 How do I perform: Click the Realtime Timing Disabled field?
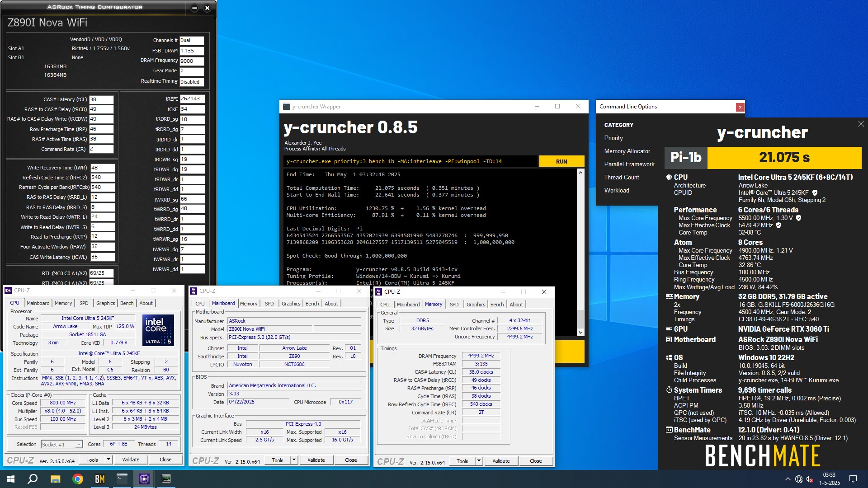pyautogui.click(x=192, y=82)
